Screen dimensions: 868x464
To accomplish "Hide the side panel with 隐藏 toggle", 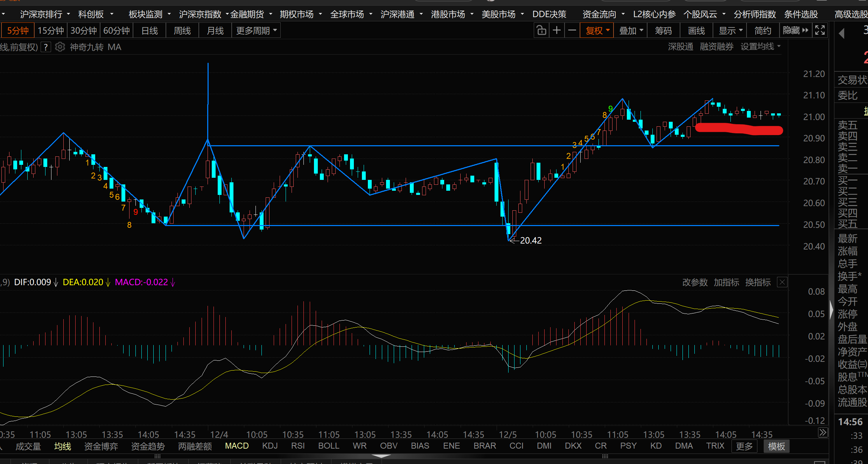I will [795, 30].
